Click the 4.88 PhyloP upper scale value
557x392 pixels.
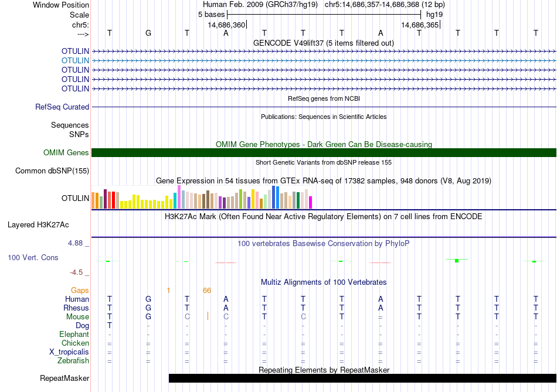(75, 243)
